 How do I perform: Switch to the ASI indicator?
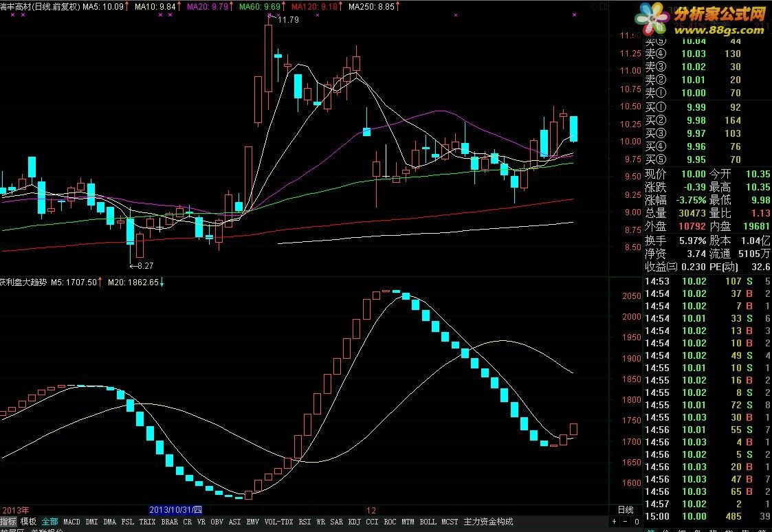point(235,522)
